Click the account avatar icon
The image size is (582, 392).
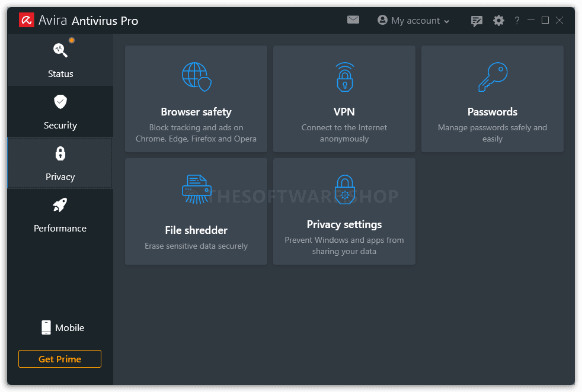point(382,20)
